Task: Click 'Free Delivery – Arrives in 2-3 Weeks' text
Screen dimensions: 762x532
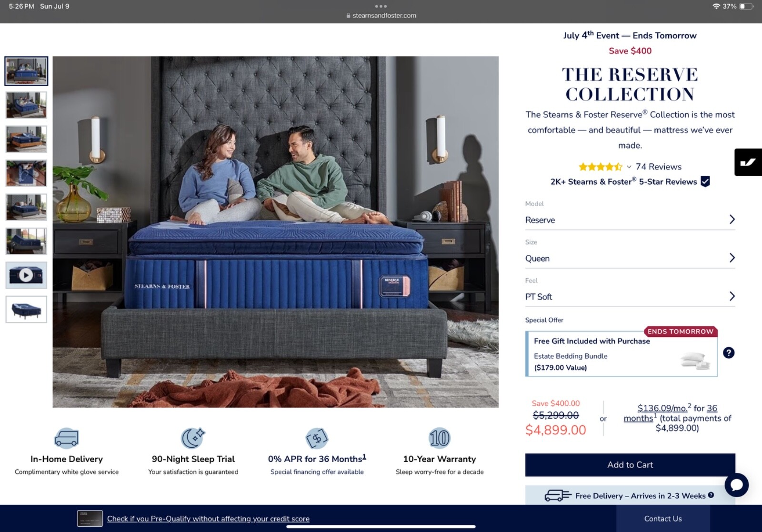Action: click(x=640, y=496)
